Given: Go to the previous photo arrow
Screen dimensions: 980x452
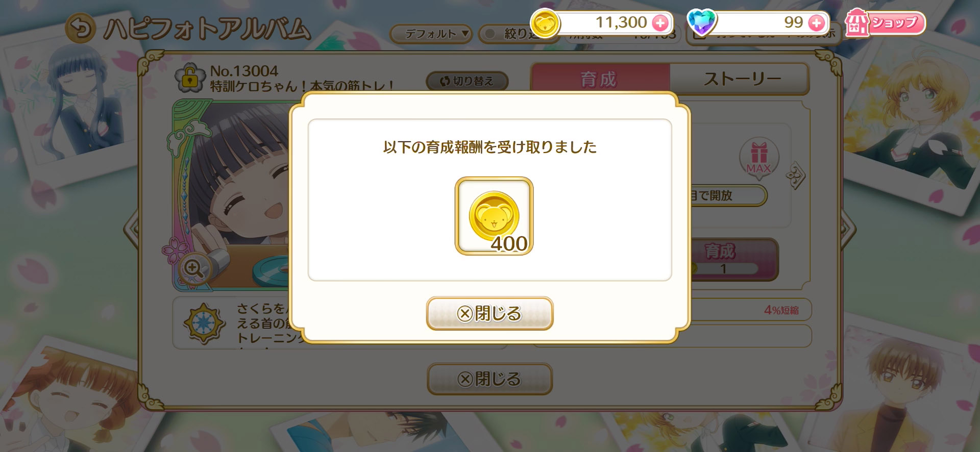Looking at the screenshot, I should (131, 229).
